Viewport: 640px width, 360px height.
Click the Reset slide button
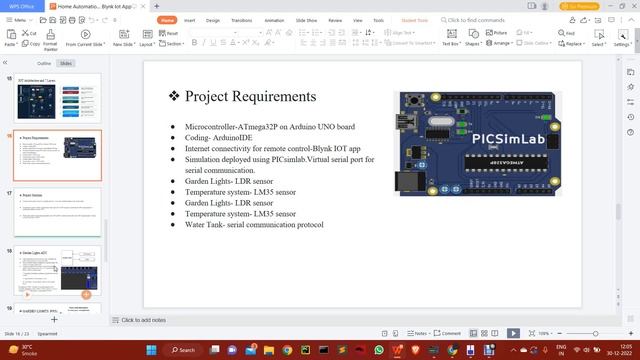click(x=168, y=33)
